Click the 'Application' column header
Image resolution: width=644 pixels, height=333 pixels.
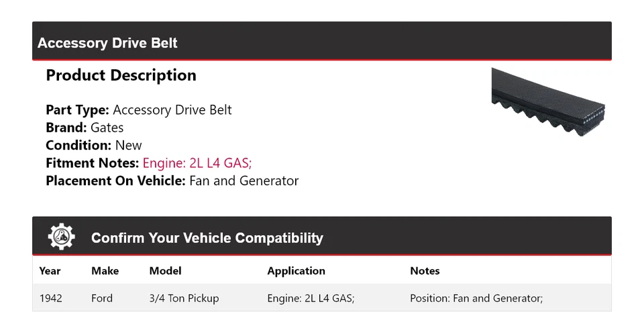[296, 271]
